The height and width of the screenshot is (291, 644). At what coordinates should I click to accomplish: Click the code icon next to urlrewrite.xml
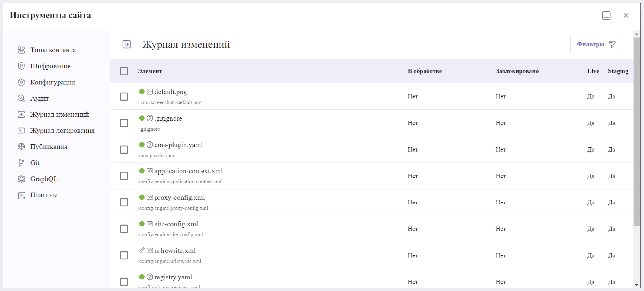149,250
